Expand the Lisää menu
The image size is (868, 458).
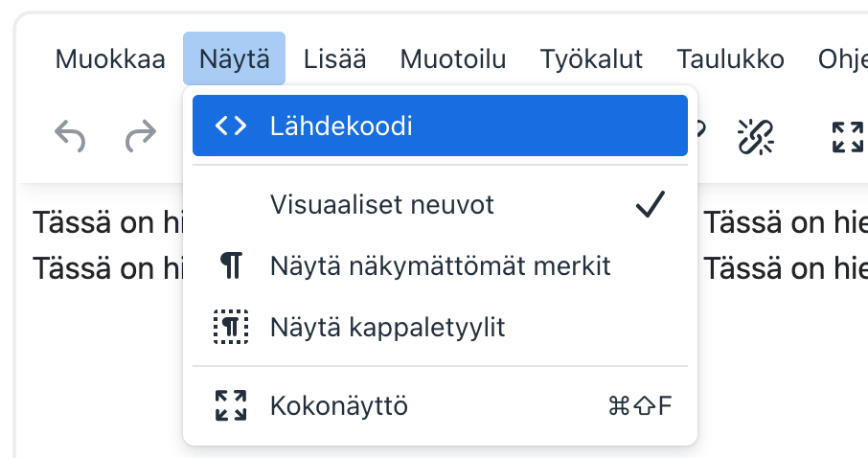334,59
